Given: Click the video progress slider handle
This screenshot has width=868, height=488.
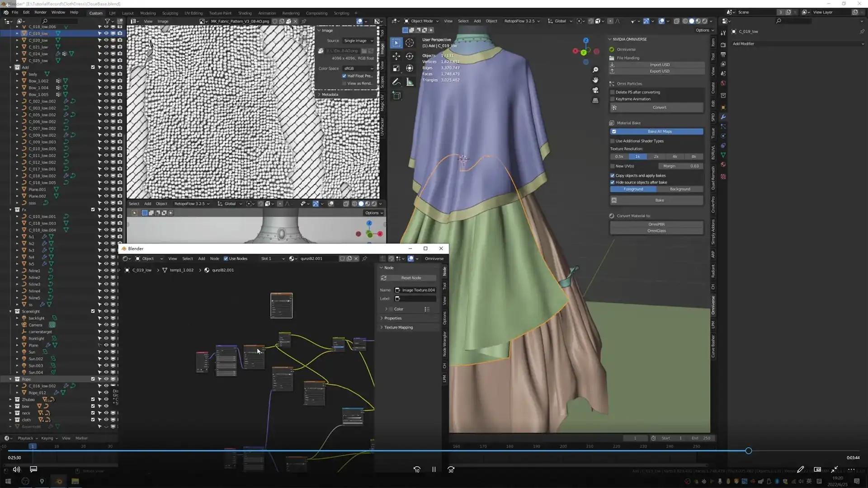Looking at the screenshot, I should (x=749, y=451).
